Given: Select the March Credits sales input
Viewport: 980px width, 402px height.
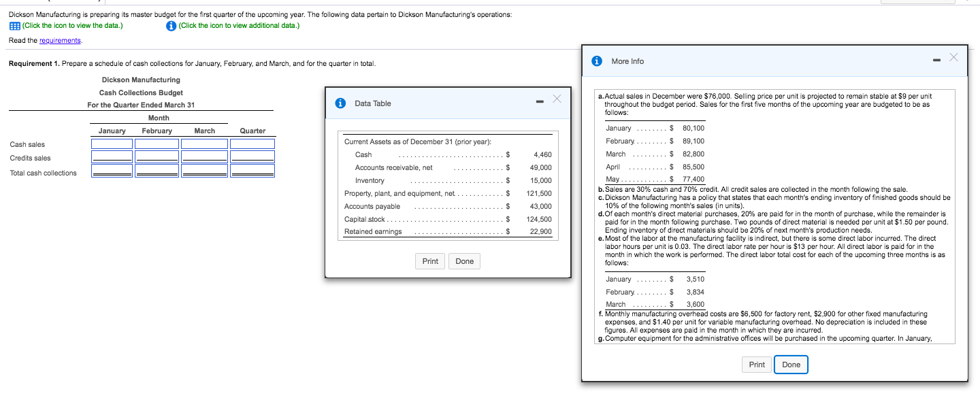Looking at the screenshot, I should tap(203, 157).
